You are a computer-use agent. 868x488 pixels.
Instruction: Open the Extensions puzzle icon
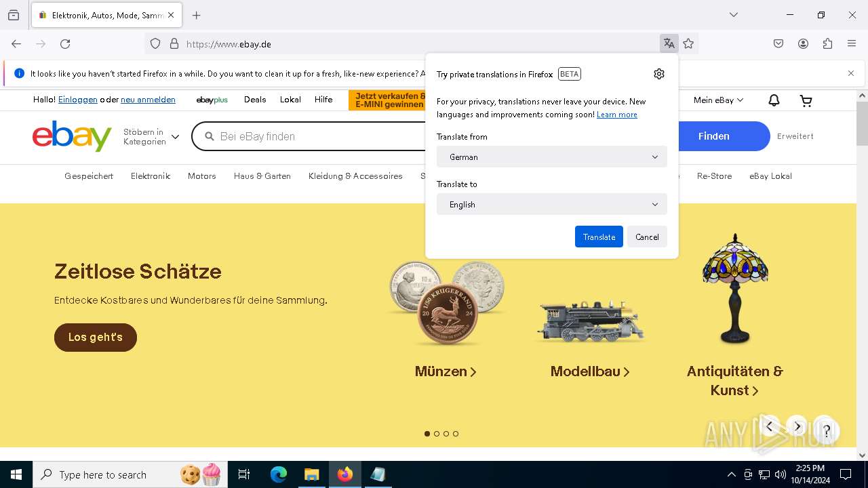[x=827, y=44]
